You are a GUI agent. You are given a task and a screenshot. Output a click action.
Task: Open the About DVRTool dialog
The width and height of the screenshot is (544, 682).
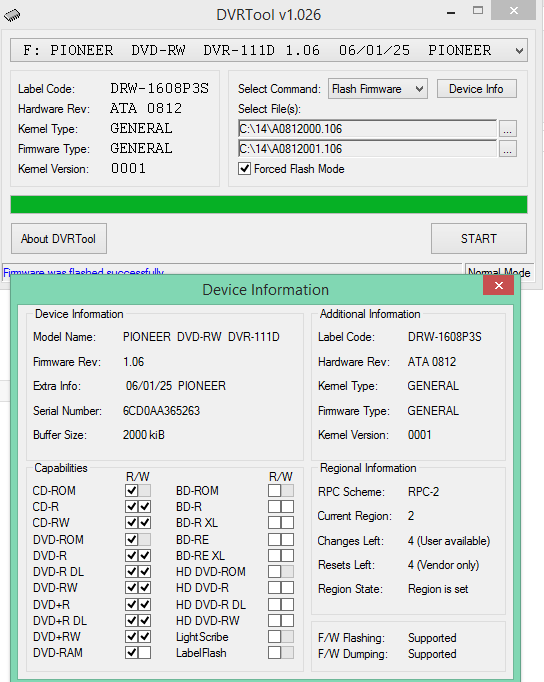(x=59, y=239)
